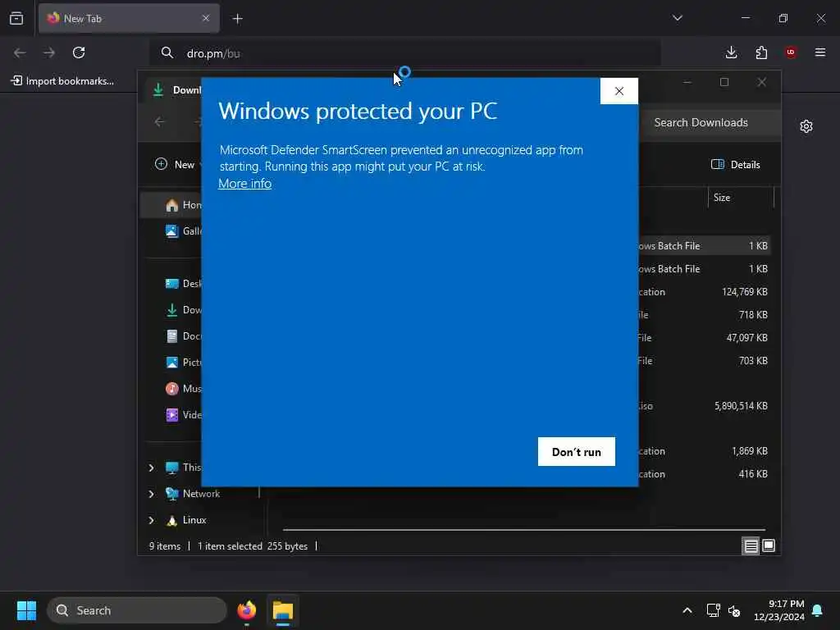Expand the Linux tree node
Viewport: 840px width, 630px height.
pos(151,520)
